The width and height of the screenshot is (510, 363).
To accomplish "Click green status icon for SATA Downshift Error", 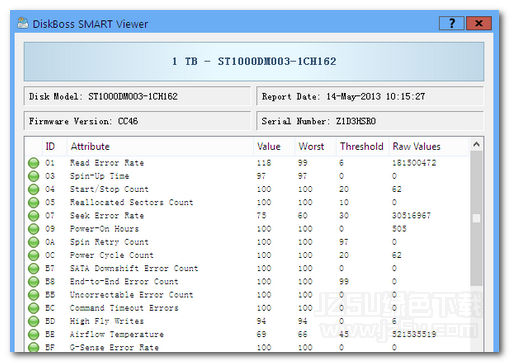I will click(33, 268).
